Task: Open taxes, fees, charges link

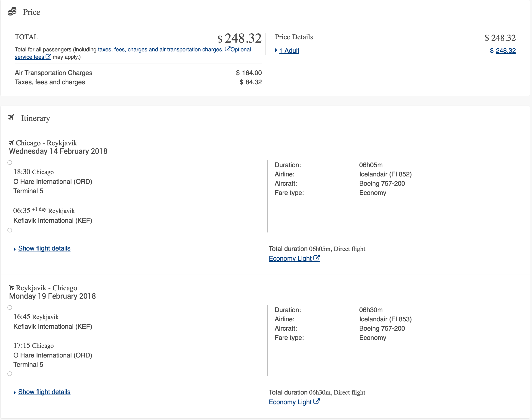Action: (160, 49)
